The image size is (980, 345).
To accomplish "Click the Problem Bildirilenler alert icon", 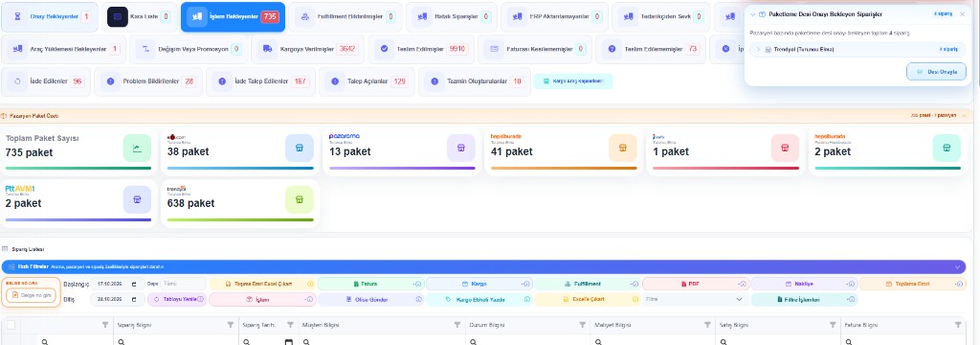I will point(111,81).
